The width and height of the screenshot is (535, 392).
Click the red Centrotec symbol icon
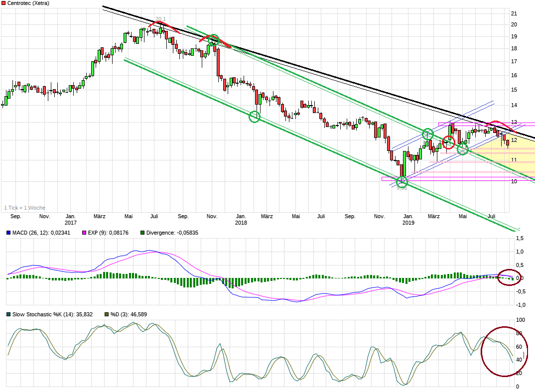point(3,2)
